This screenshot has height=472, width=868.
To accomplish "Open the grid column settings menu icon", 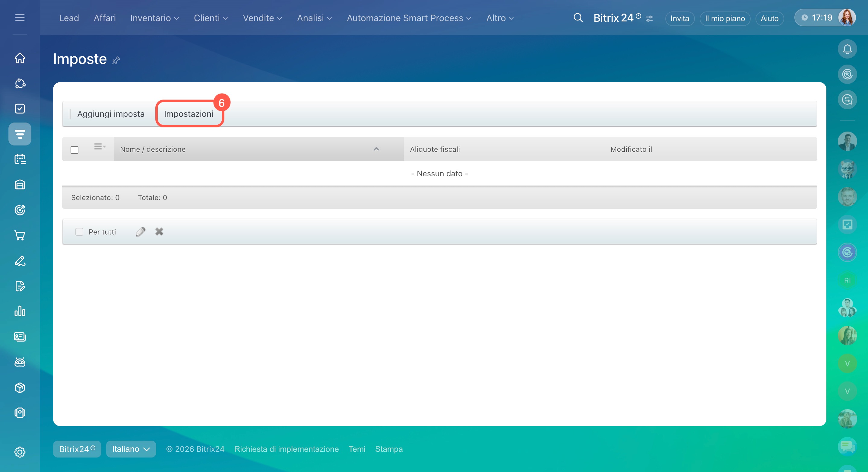I will click(x=100, y=146).
